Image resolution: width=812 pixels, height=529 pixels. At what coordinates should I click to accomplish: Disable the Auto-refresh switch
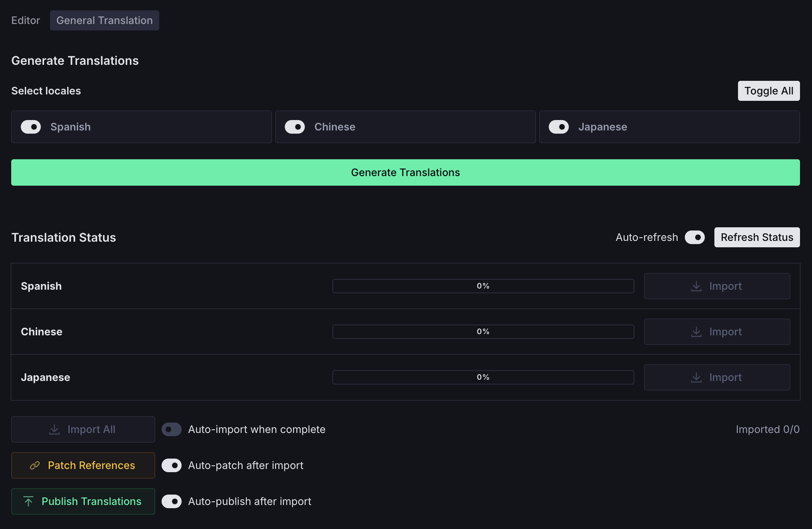point(695,237)
